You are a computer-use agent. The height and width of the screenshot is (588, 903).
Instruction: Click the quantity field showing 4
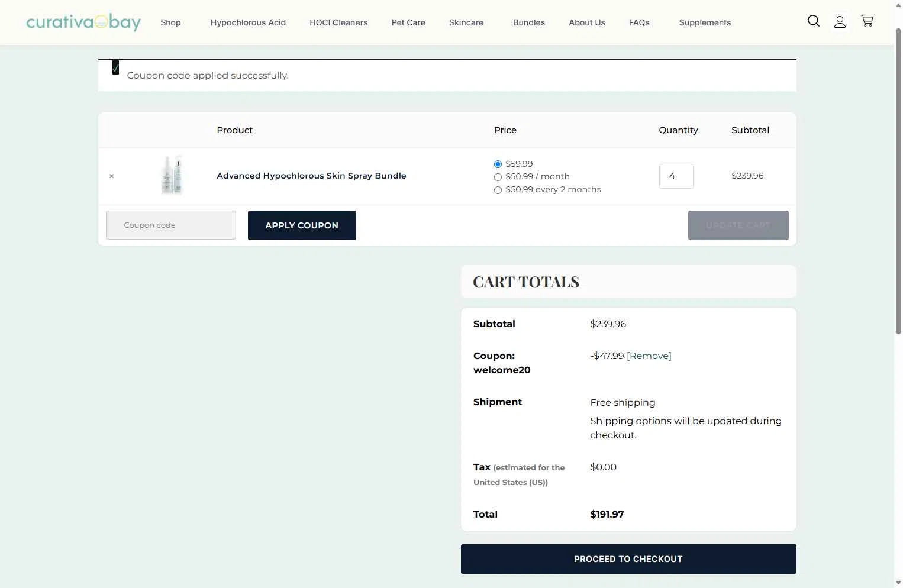coord(676,176)
